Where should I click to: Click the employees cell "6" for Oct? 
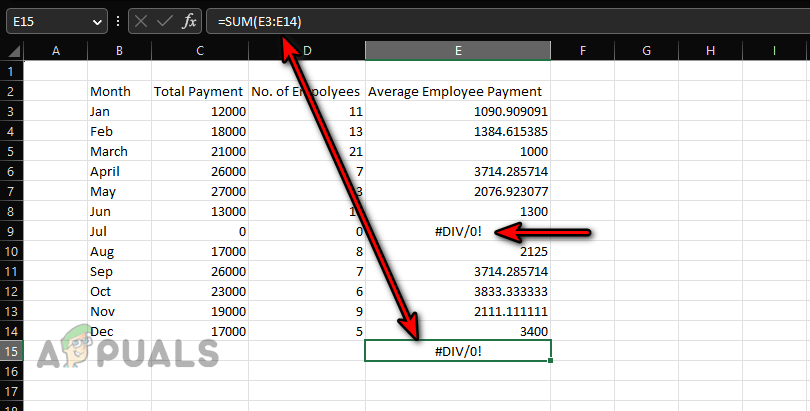pos(307,291)
